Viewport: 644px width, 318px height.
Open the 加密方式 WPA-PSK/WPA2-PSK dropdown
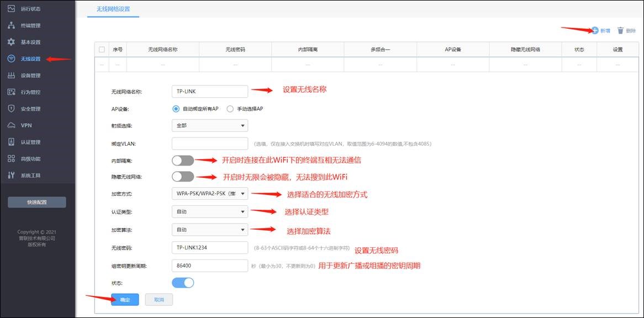click(209, 194)
